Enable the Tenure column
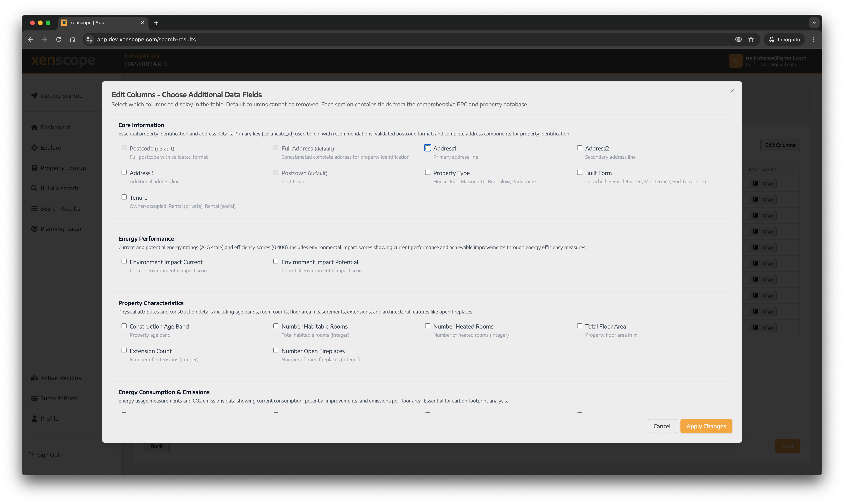The height and width of the screenshot is (504, 844). pos(124,197)
